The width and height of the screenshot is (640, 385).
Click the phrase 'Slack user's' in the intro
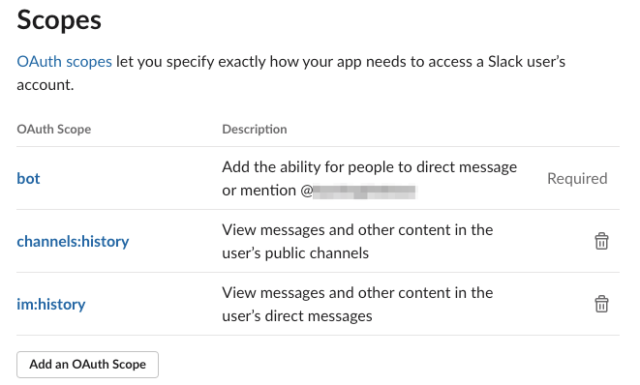pos(527,62)
